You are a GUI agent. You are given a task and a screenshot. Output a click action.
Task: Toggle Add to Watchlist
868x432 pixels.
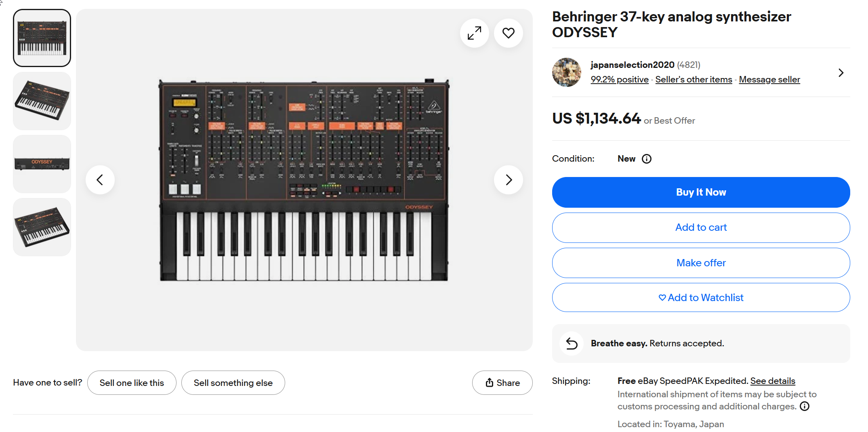tap(701, 298)
